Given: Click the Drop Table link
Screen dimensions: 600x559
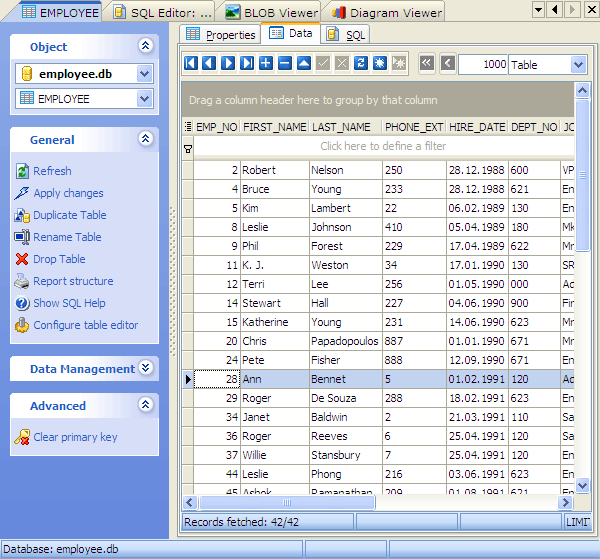Looking at the screenshot, I should tap(59, 259).
